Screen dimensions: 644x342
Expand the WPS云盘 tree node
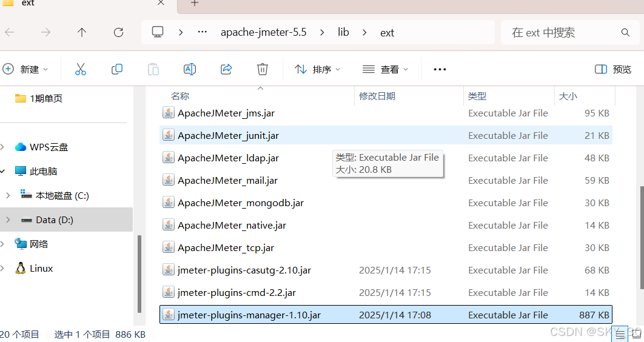tap(3, 147)
